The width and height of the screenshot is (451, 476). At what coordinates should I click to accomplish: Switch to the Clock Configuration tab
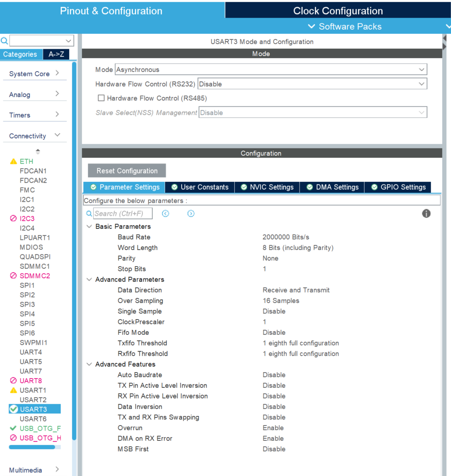(x=338, y=10)
